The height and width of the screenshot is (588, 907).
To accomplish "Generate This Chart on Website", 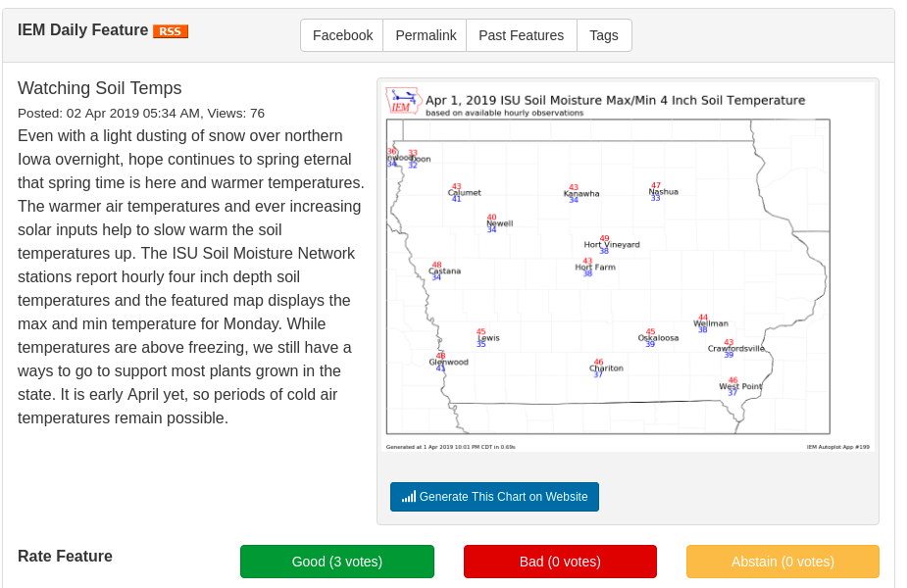I will (x=494, y=497).
